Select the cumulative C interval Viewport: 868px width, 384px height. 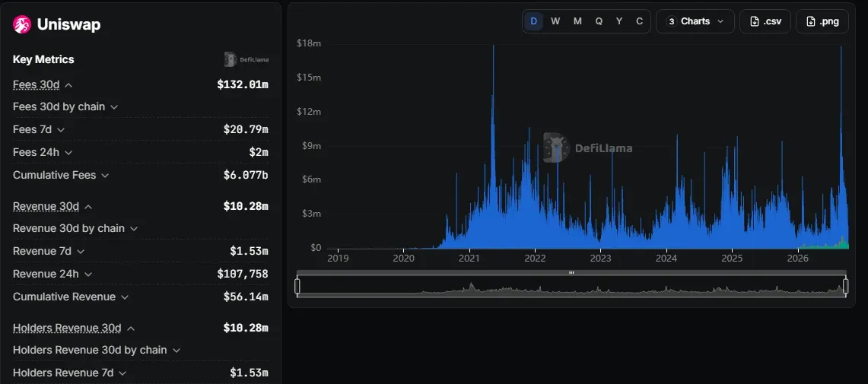coord(639,21)
